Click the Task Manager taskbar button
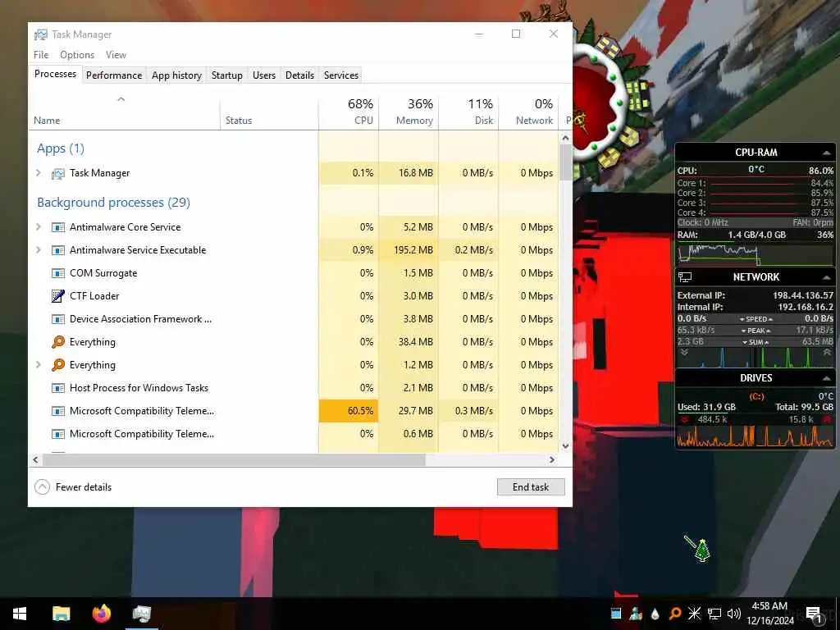The height and width of the screenshot is (630, 840). coord(141,614)
